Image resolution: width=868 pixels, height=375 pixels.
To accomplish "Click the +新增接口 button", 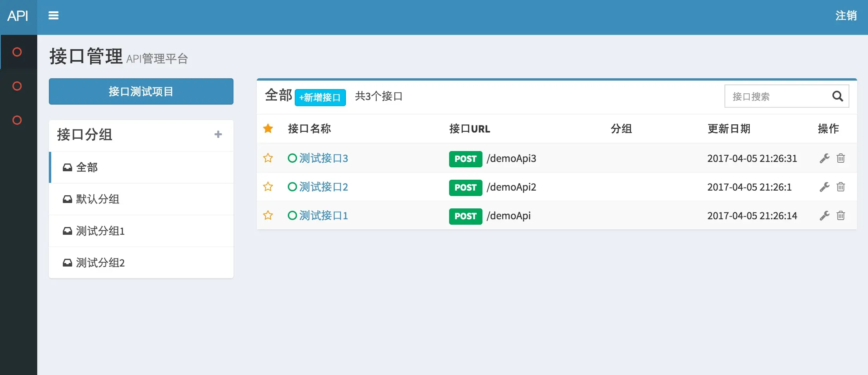I will tap(320, 98).
